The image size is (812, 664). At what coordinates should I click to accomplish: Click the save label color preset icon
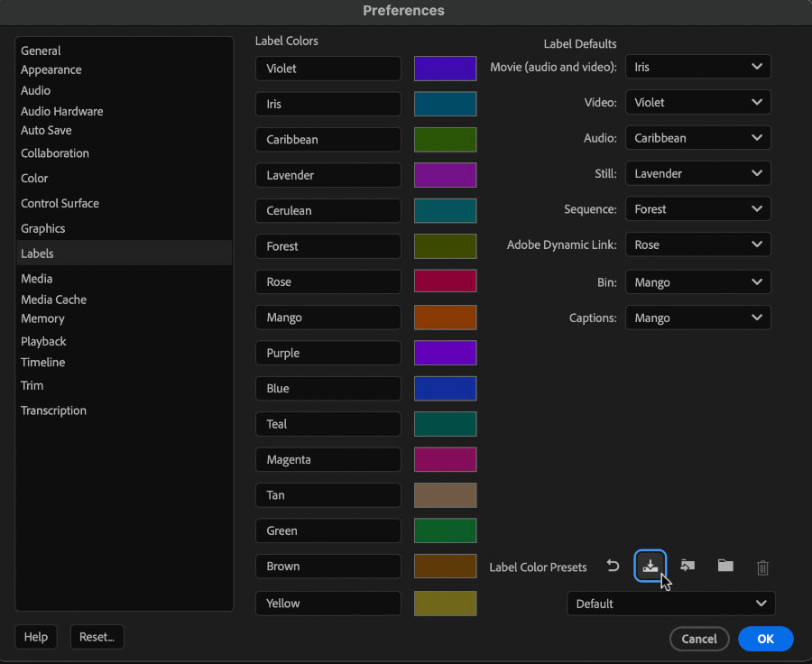(x=650, y=566)
